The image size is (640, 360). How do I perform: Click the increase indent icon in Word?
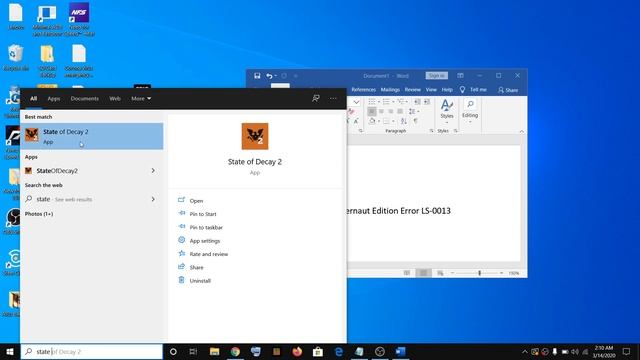tap(427, 101)
